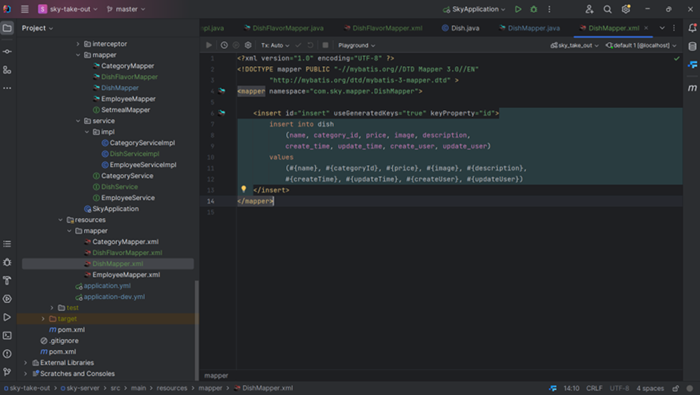Screen dimensions: 700x395
Task: Open the main hamburger menu
Action: (x=25, y=9)
